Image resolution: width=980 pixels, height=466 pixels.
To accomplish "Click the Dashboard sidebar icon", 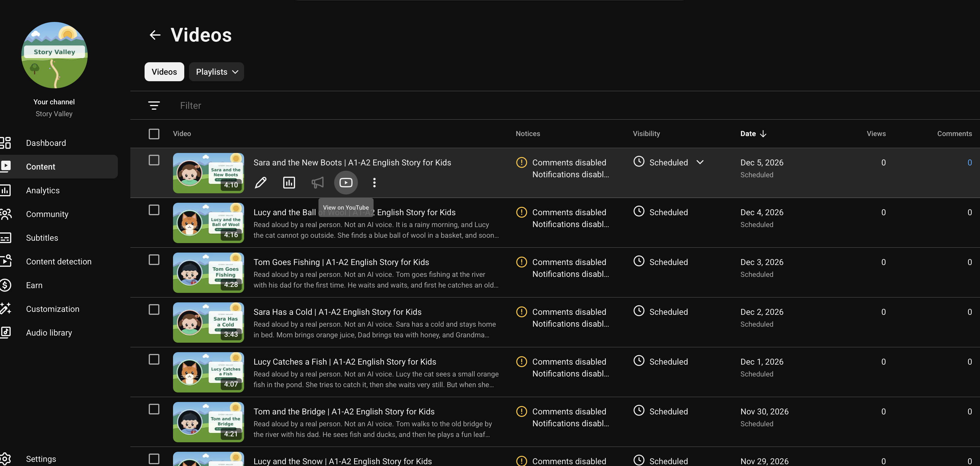I will tap(5, 143).
